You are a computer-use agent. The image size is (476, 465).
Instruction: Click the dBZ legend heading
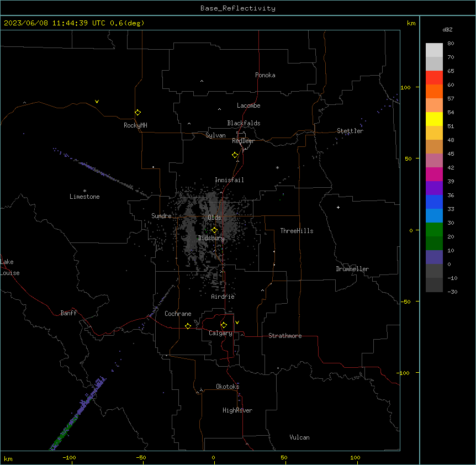pos(447,30)
